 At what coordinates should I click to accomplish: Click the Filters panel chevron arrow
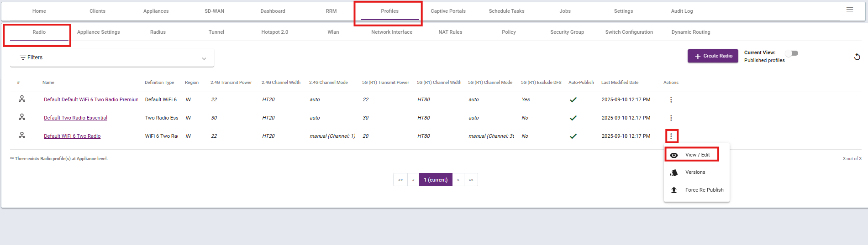(x=204, y=58)
